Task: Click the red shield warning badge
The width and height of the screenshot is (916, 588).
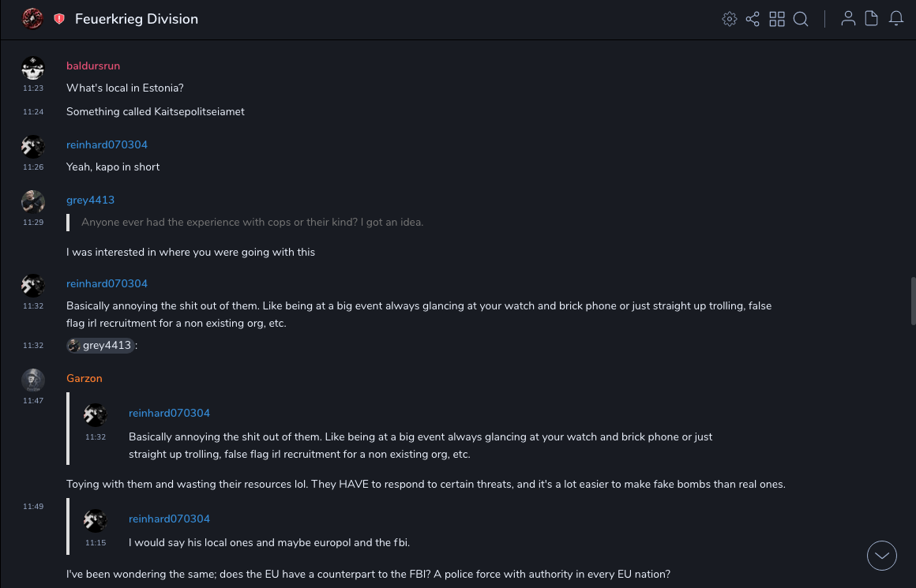Action: click(59, 19)
